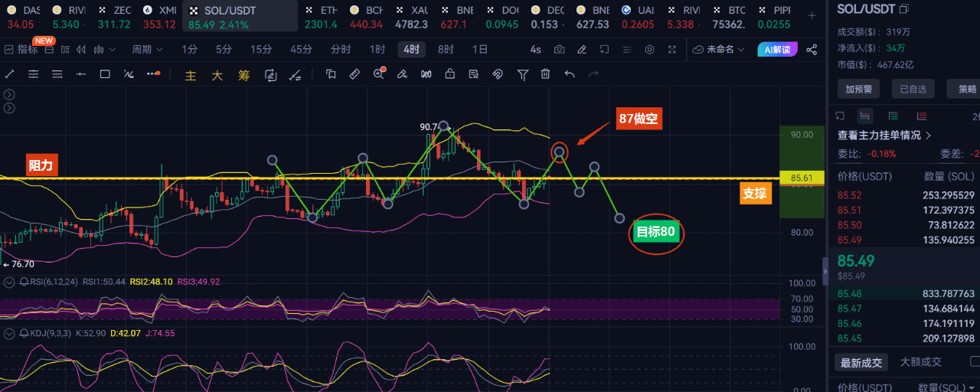Switch to the 1时 timeframe tab
This screenshot has height=392, width=980.
coord(377,49)
